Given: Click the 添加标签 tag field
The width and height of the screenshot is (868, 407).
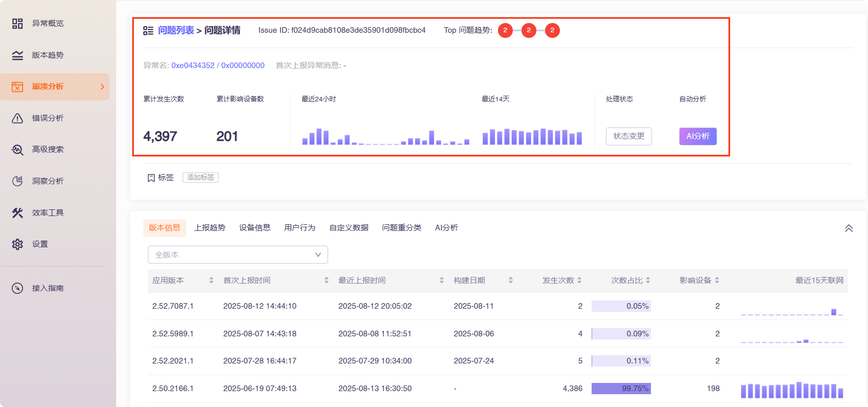Looking at the screenshot, I should [201, 178].
